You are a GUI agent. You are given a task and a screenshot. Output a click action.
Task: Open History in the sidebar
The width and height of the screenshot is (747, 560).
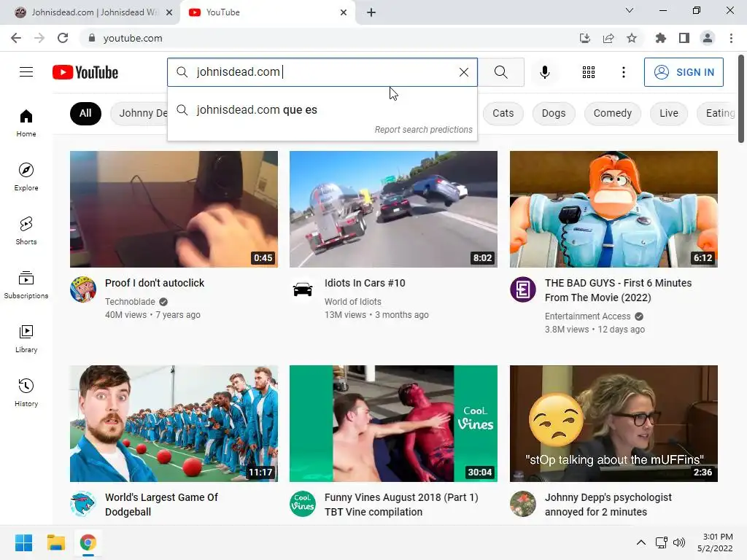click(26, 392)
